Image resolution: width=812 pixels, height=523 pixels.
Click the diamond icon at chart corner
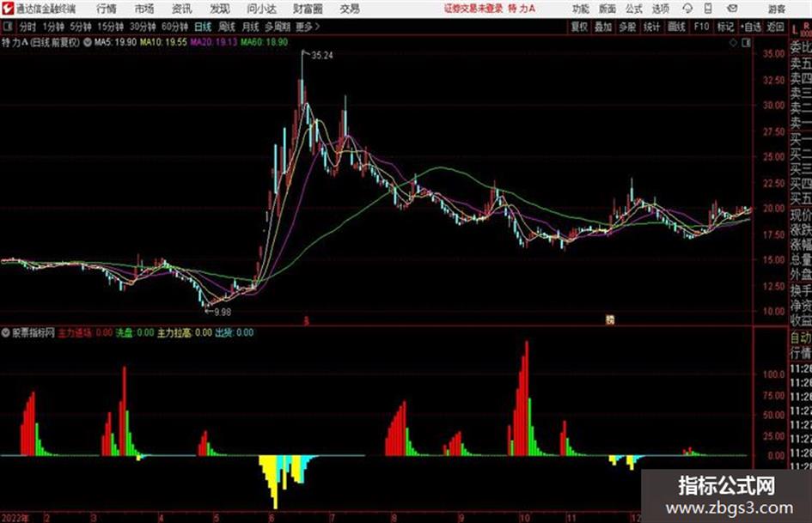(x=733, y=43)
